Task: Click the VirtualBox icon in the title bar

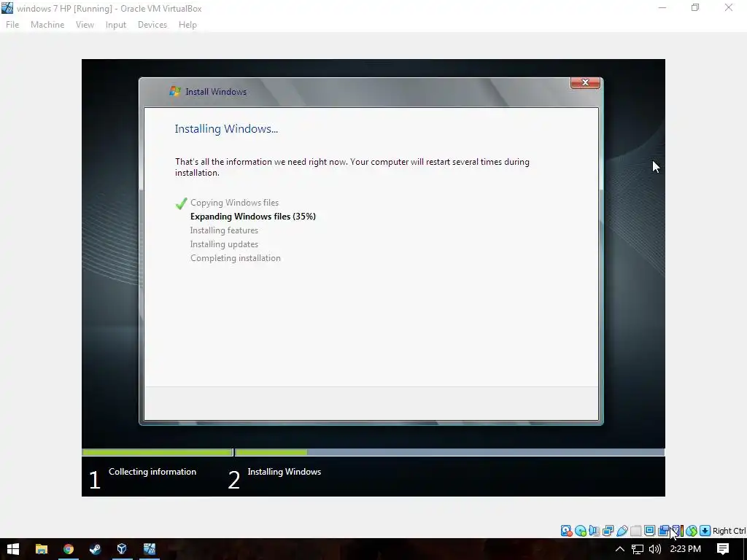Action: click(x=7, y=8)
